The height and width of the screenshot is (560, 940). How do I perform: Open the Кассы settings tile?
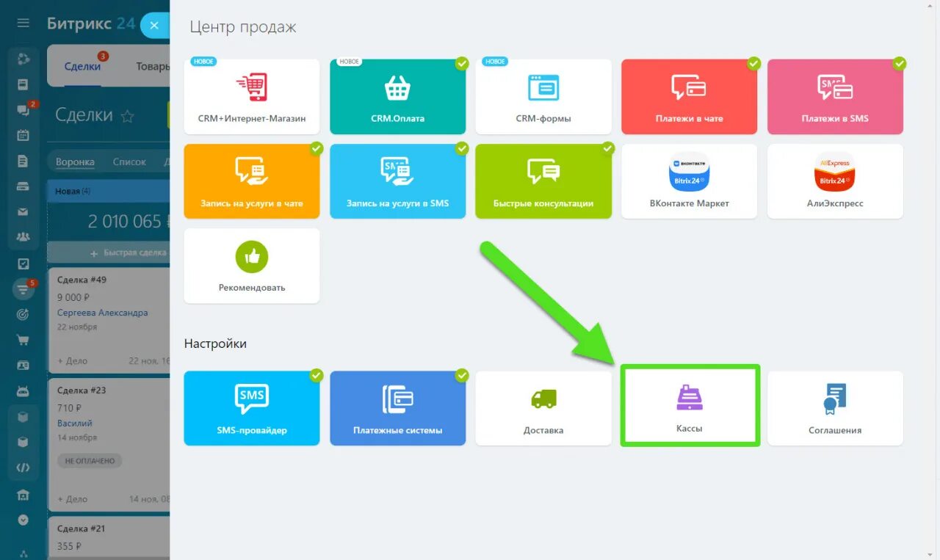689,406
